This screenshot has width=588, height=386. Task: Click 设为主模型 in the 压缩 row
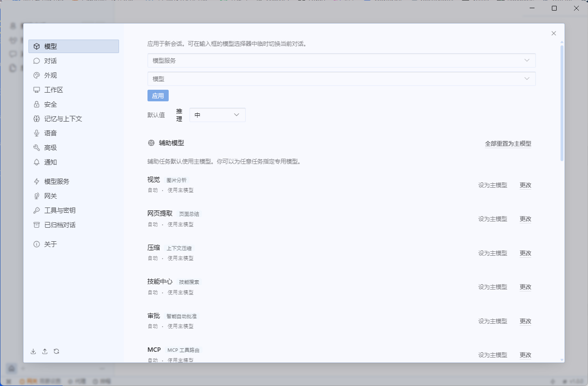coord(493,253)
